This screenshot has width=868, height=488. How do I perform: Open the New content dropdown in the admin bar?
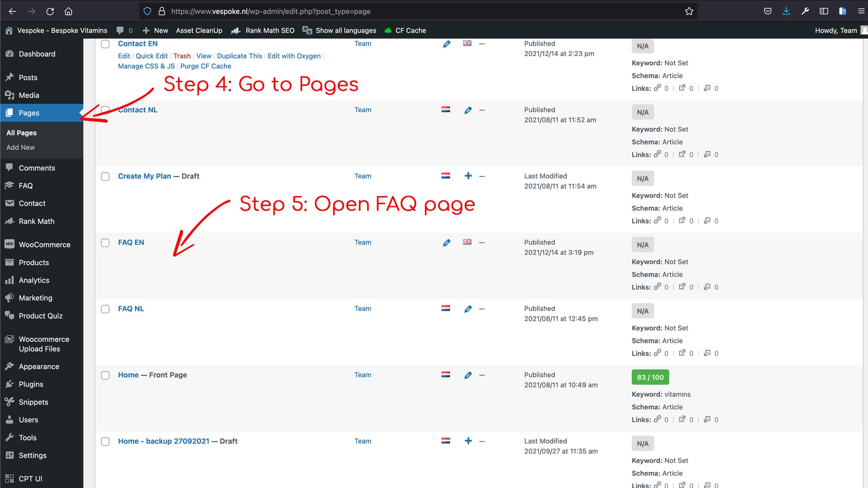pos(155,30)
